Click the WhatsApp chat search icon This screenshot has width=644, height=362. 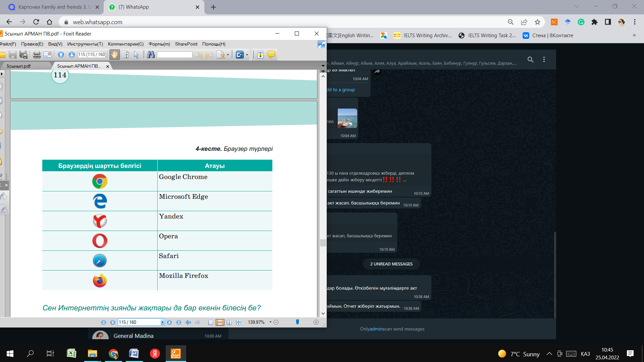click(530, 60)
